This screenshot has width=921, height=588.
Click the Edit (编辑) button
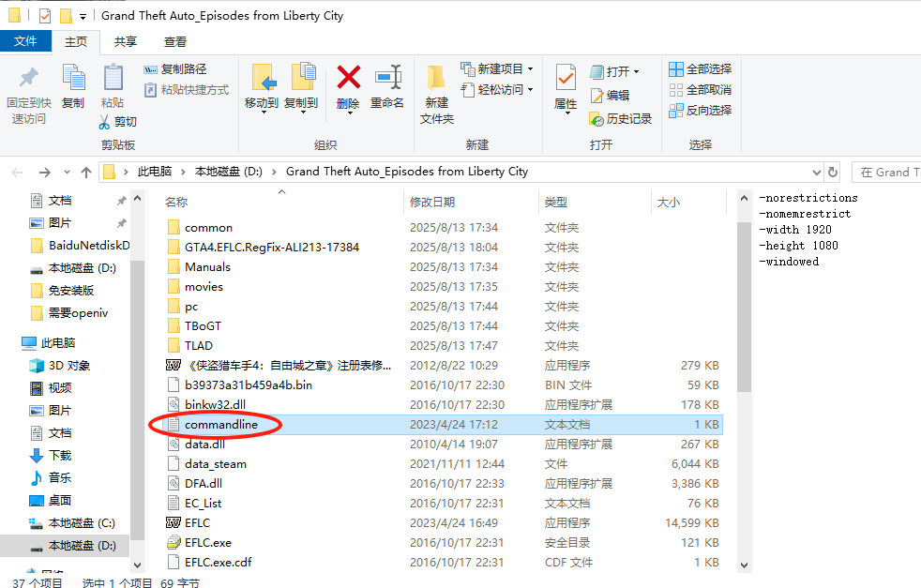pos(610,95)
